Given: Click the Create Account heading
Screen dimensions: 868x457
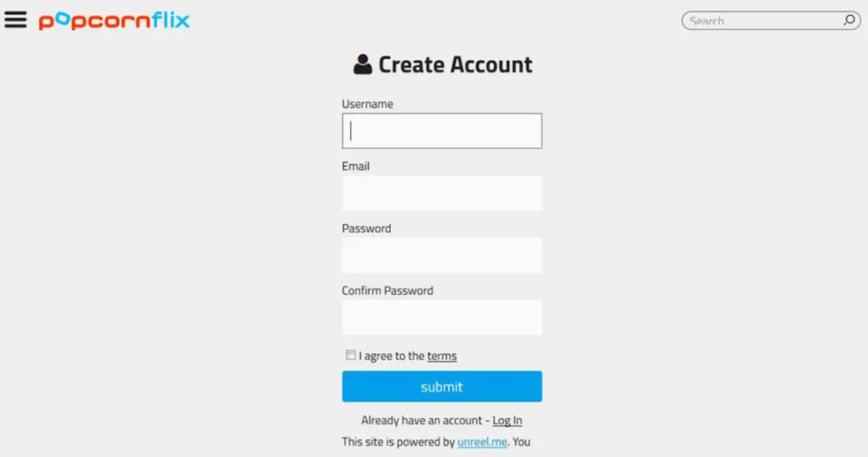Looking at the screenshot, I should tap(455, 65).
